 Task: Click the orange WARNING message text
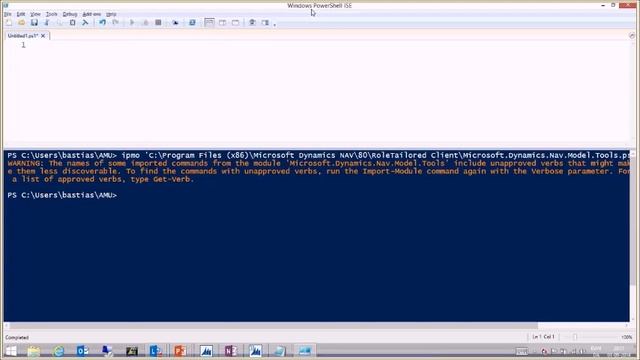318,171
